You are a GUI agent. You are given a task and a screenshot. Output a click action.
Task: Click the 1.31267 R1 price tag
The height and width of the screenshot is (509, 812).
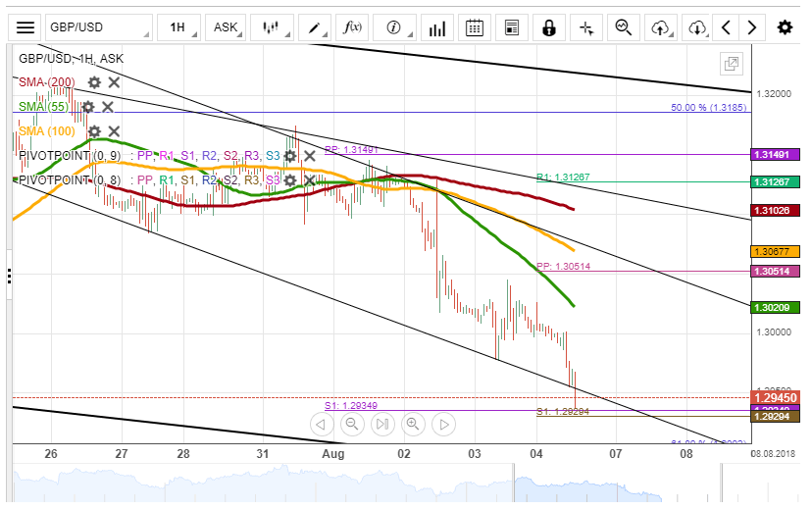[x=775, y=181]
